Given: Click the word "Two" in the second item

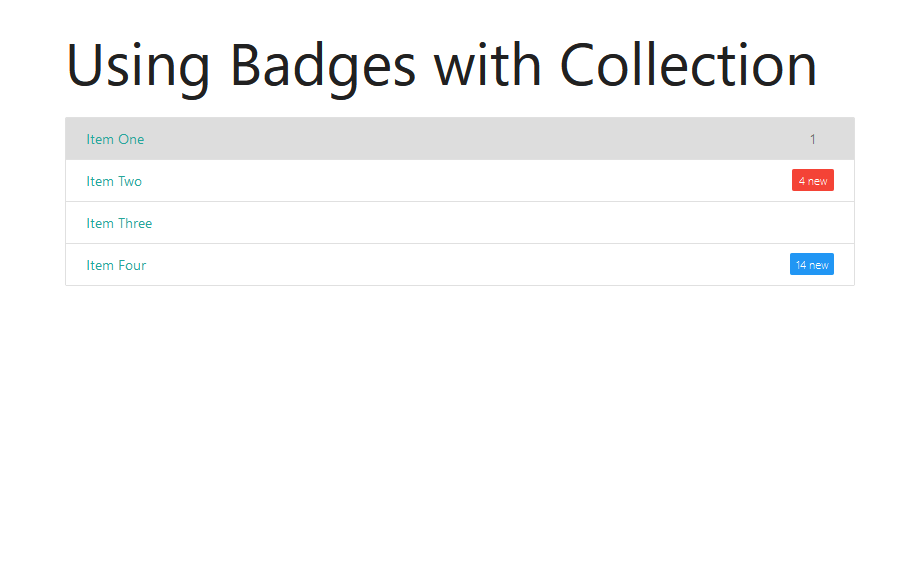Looking at the screenshot, I should pos(130,181).
